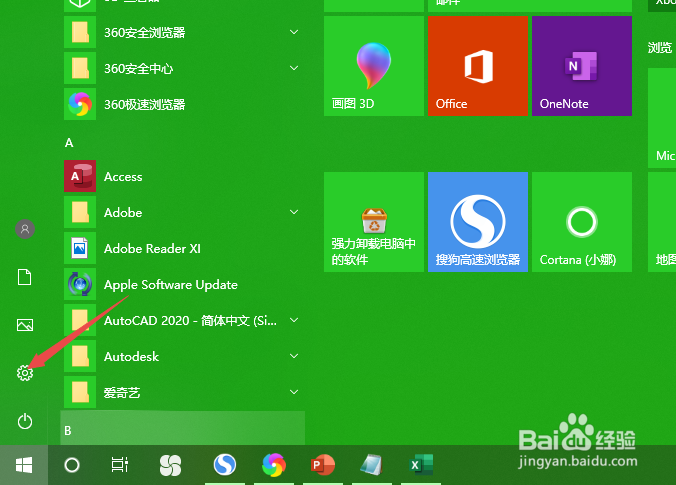Open the Settings gear in Start sidebar

pyautogui.click(x=25, y=372)
